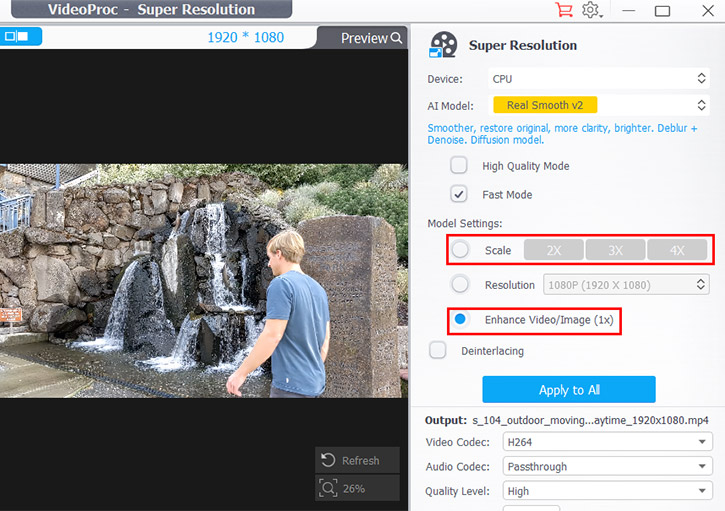
Task: Maximize the VideoProc window
Action: pyautogui.click(x=662, y=10)
